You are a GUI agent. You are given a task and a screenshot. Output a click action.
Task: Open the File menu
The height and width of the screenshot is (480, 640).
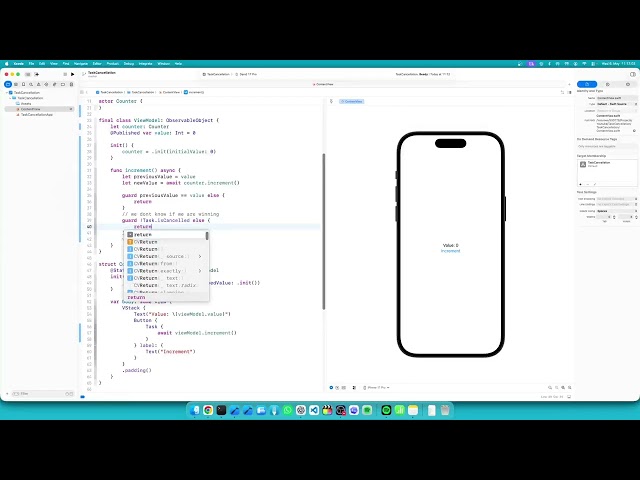[31, 64]
